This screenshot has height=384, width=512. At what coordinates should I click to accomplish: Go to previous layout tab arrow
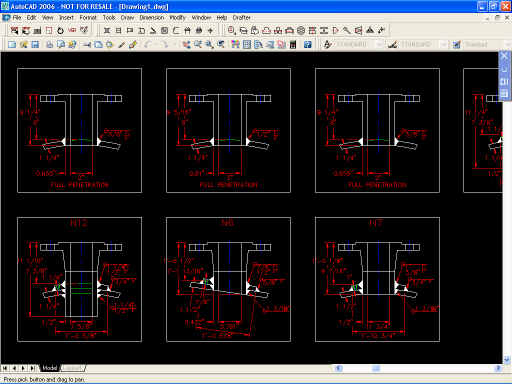[x=14, y=368]
